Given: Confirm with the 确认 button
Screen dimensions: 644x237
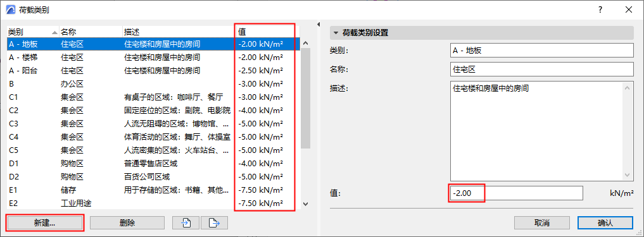Looking at the screenshot, I should (x=605, y=222).
